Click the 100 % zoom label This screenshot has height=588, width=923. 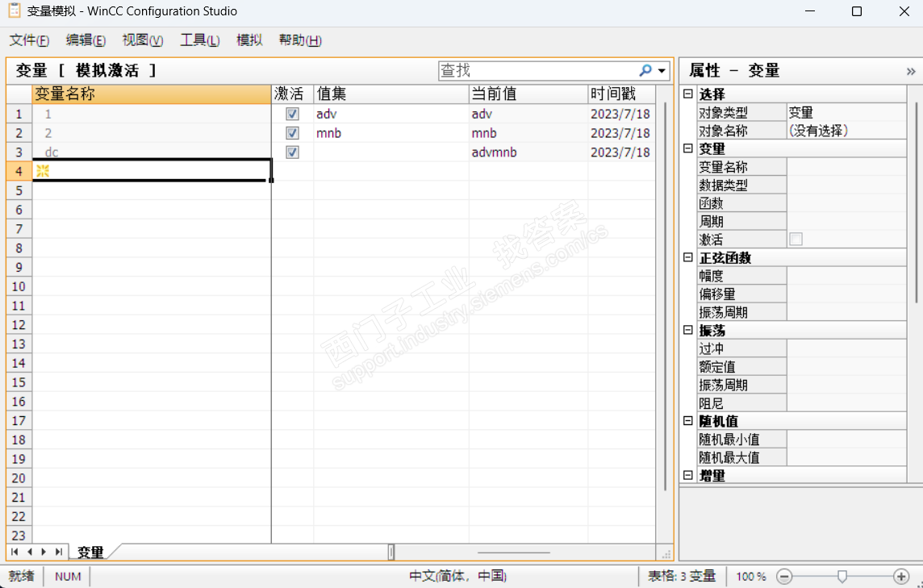[x=751, y=576]
